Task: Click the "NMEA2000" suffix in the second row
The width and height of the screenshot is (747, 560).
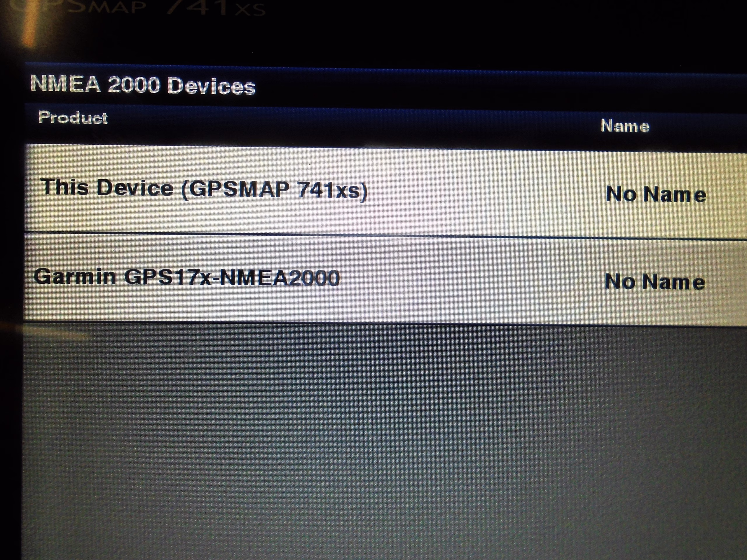Action: pos(280,277)
